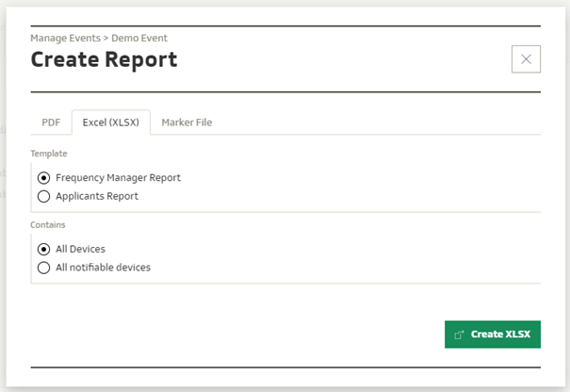
Task: Click the All notifiable devices label text
Action: 103,268
